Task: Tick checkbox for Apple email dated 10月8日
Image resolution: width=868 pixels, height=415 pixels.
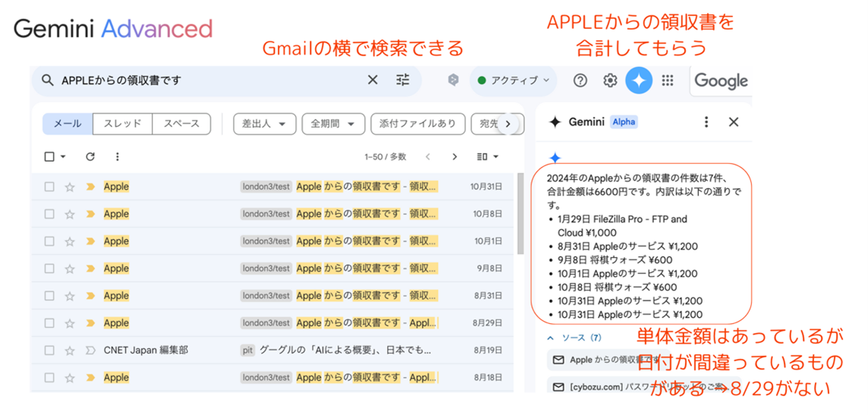Action: click(x=49, y=214)
